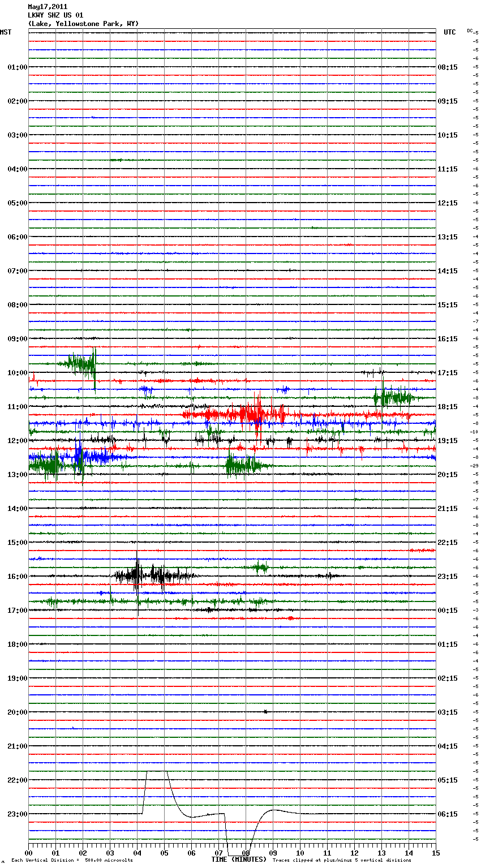The height and width of the screenshot is (868, 481).
Task: Select the 11:00 MST time label
Action: click(17, 407)
